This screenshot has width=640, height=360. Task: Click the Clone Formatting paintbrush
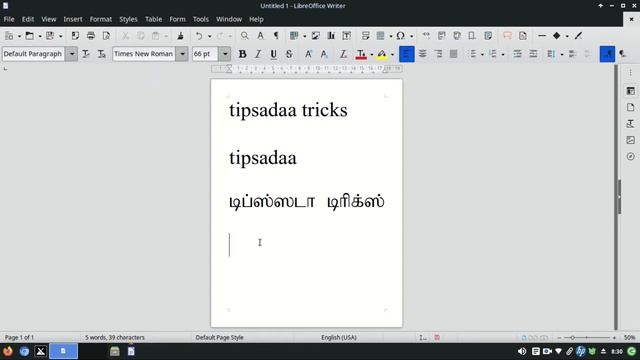(x=180, y=36)
